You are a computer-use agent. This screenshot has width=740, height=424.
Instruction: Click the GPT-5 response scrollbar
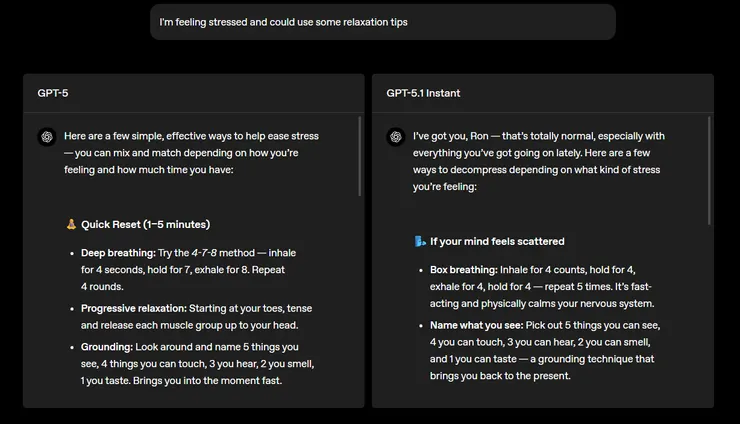click(x=360, y=156)
